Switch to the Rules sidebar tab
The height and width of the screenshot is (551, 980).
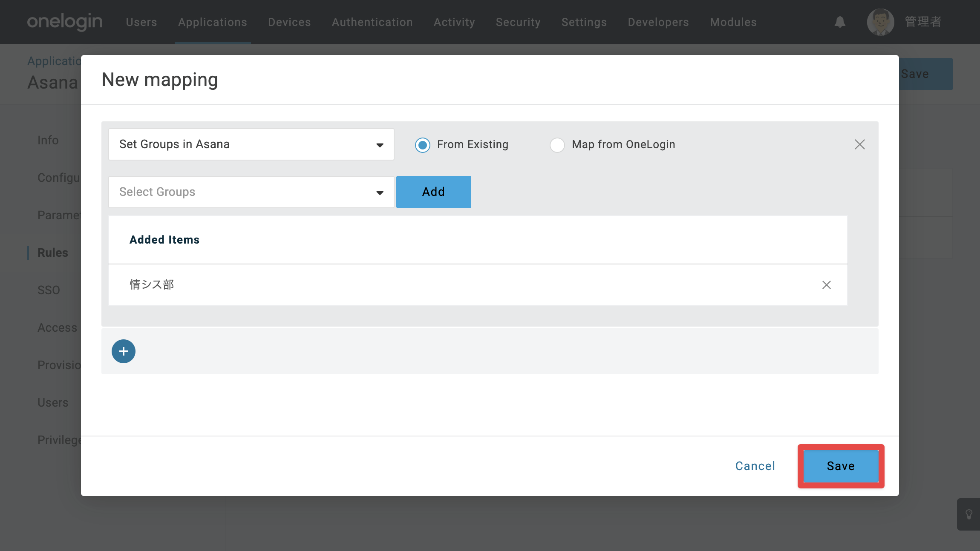pyautogui.click(x=53, y=253)
